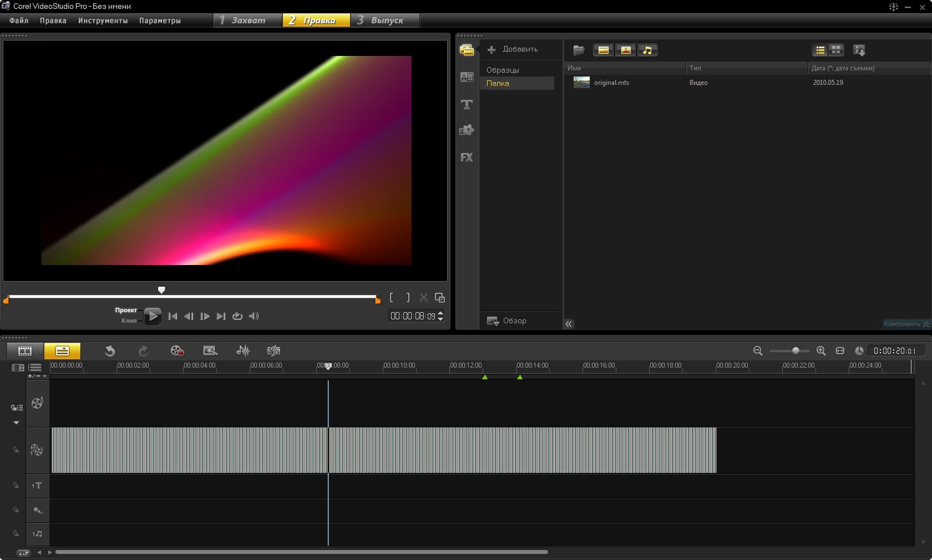
Task: Open the Sound Mixer tool
Action: [243, 351]
